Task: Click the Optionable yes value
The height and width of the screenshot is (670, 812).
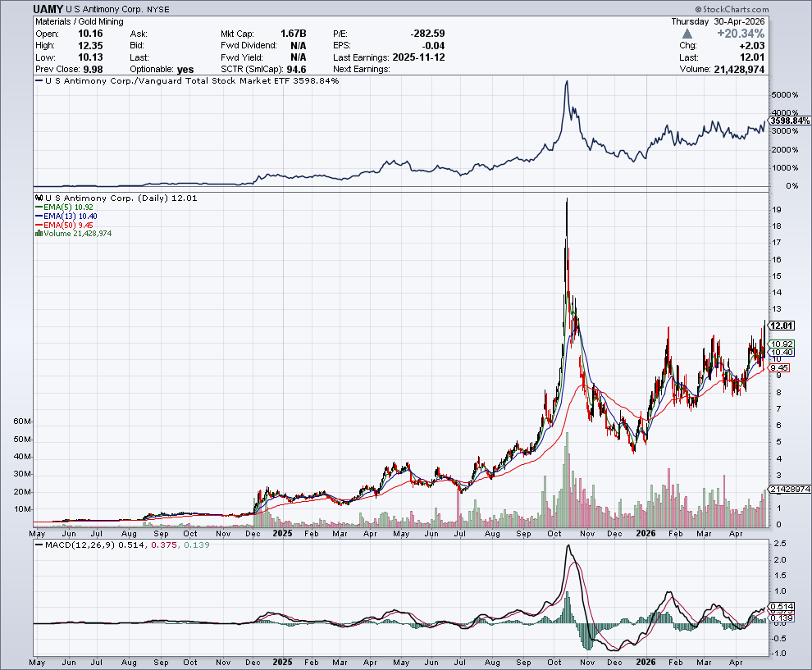Action: click(185, 70)
